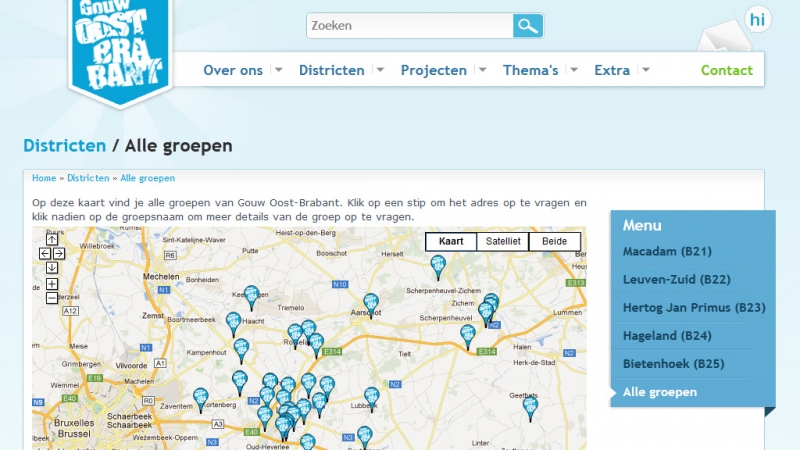The width and height of the screenshot is (800, 450).
Task: Open Leuven-Zuid (B22) in side menu
Action: point(677,280)
